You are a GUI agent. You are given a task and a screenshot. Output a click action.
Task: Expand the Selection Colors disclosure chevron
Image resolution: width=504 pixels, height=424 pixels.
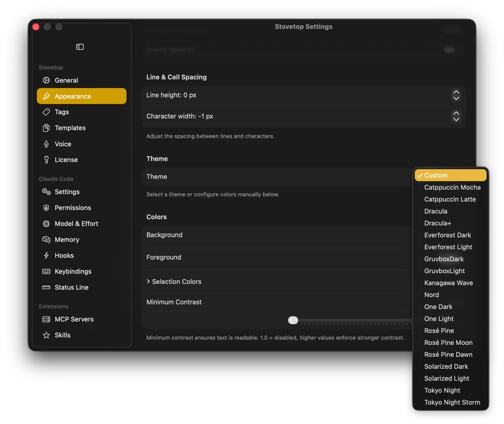click(148, 281)
